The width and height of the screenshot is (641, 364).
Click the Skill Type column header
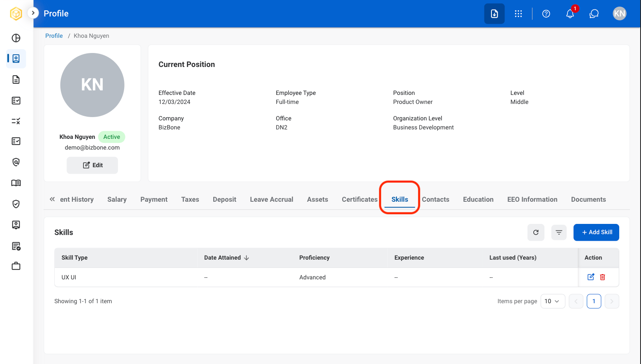[x=74, y=258]
